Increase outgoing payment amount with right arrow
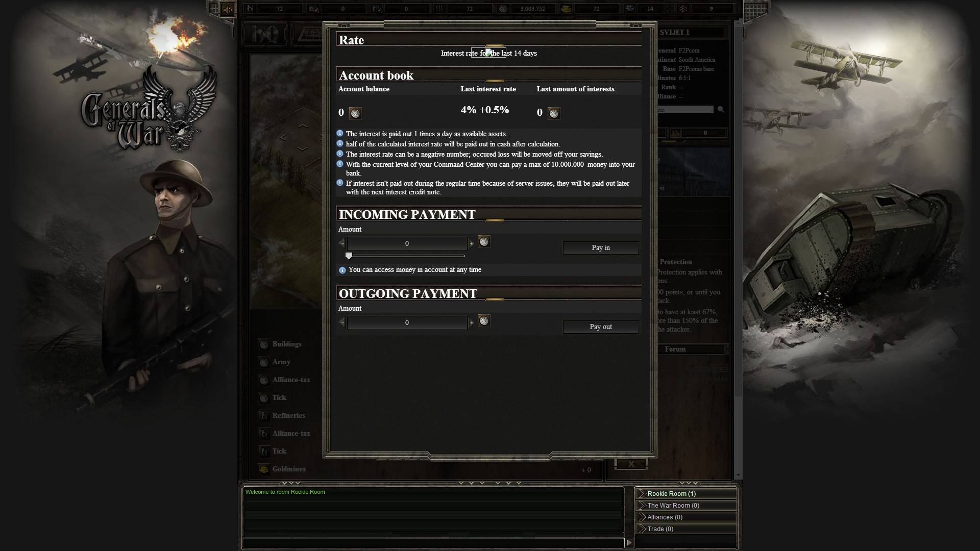 (471, 323)
